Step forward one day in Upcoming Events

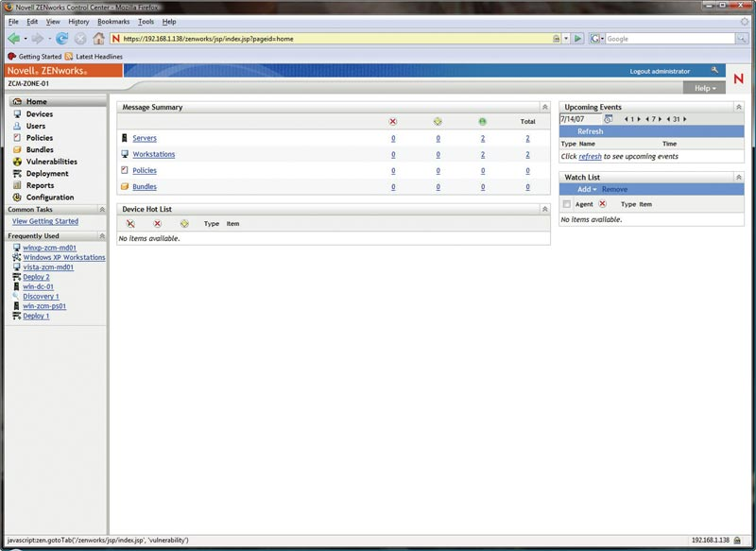point(639,119)
